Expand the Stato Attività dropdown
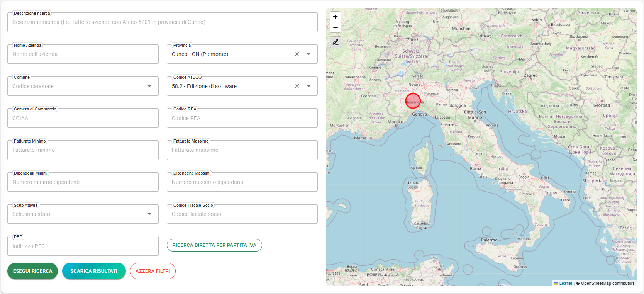This screenshot has height=294, width=644. pyautogui.click(x=149, y=214)
